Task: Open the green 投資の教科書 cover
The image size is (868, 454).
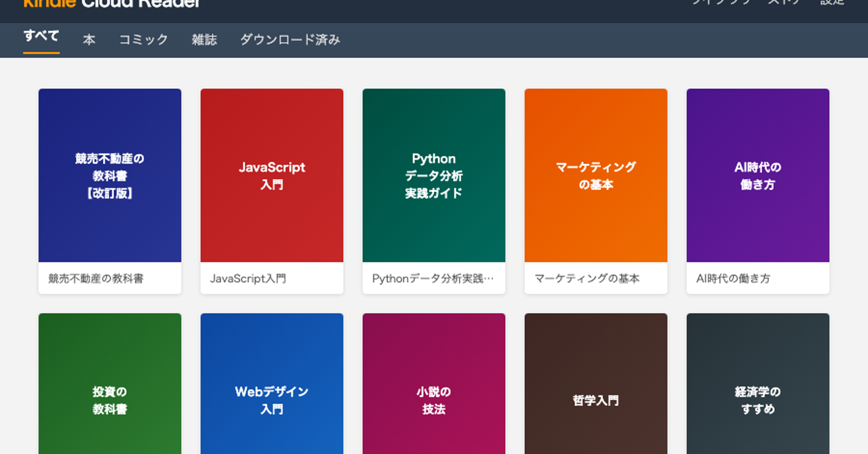Action: tap(110, 384)
